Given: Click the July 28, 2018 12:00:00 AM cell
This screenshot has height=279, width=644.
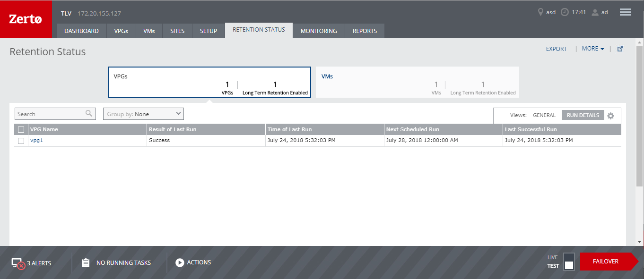Looking at the screenshot, I should pyautogui.click(x=444, y=140).
